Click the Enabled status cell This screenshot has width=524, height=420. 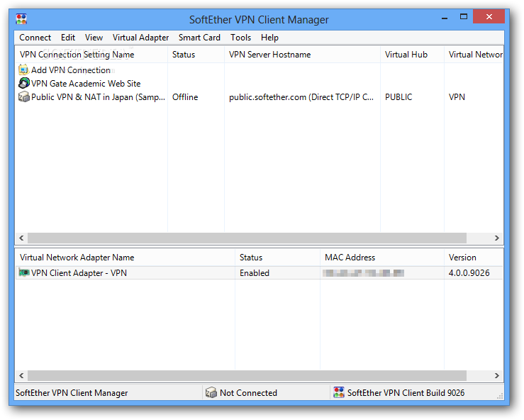tap(255, 273)
